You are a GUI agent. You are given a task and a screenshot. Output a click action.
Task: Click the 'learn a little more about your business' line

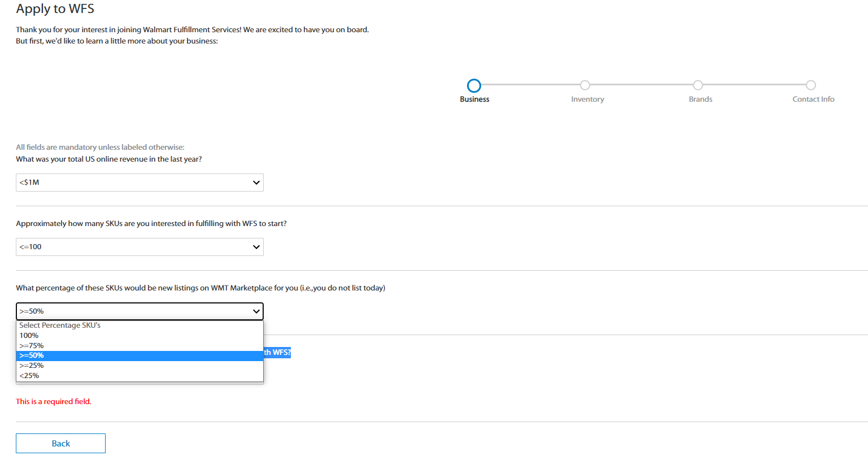117,41
